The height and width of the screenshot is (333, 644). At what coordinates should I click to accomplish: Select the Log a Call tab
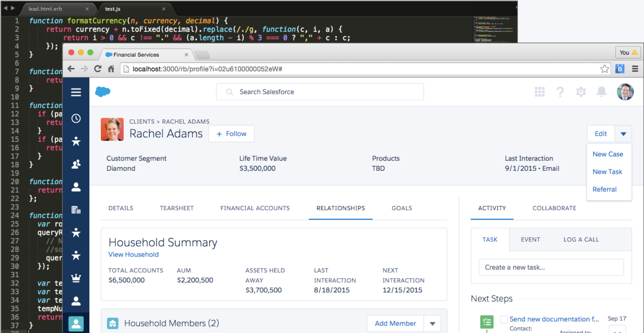pyautogui.click(x=581, y=240)
